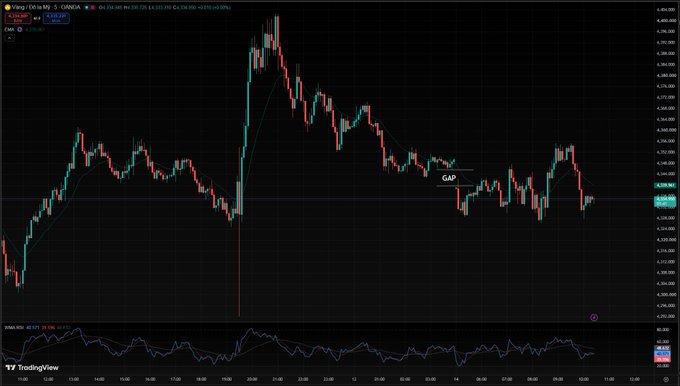Screen dimensions: 680x386
Task: Click the green market status dot
Action: click(x=87, y=7)
